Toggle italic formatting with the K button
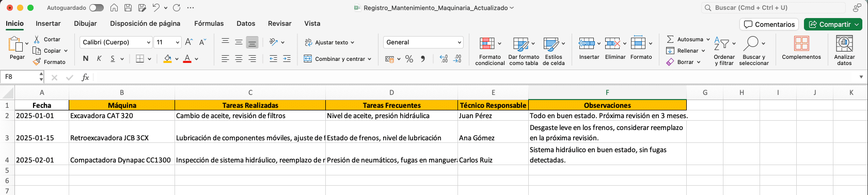Image resolution: width=868 pixels, height=195 pixels. point(99,59)
